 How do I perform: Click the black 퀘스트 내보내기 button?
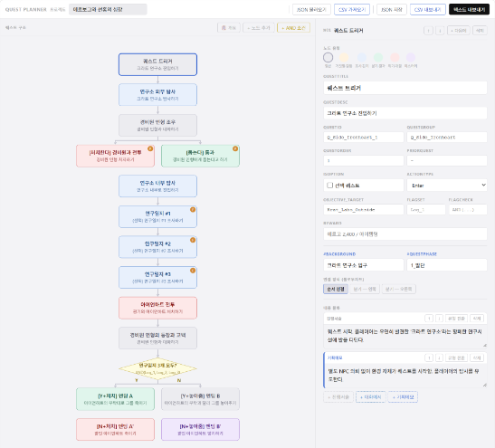tap(469, 10)
